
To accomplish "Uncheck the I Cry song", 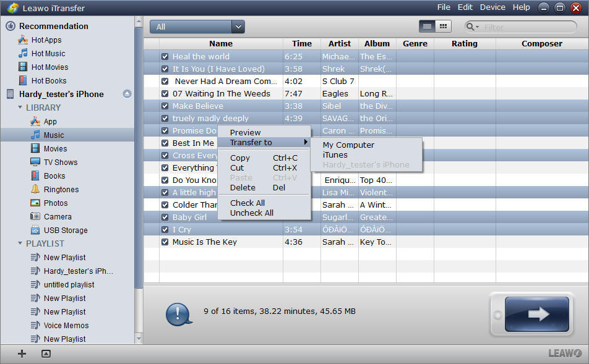I will pos(165,230).
